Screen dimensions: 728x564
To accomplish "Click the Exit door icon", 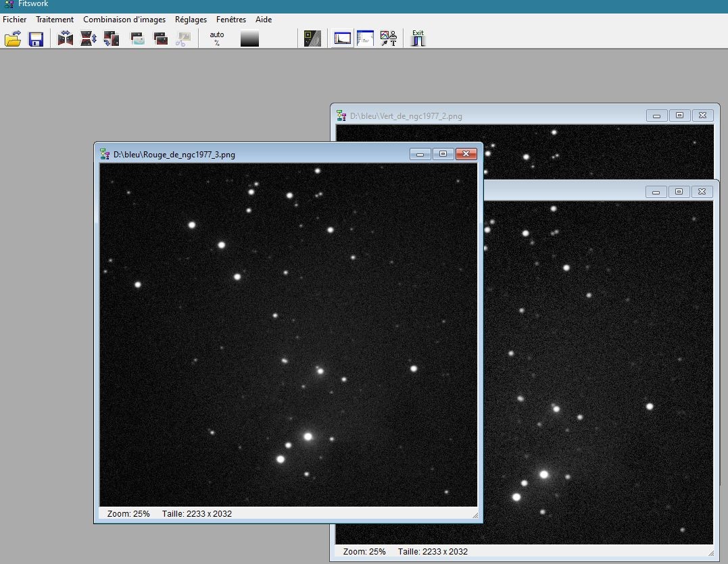I will coord(418,38).
